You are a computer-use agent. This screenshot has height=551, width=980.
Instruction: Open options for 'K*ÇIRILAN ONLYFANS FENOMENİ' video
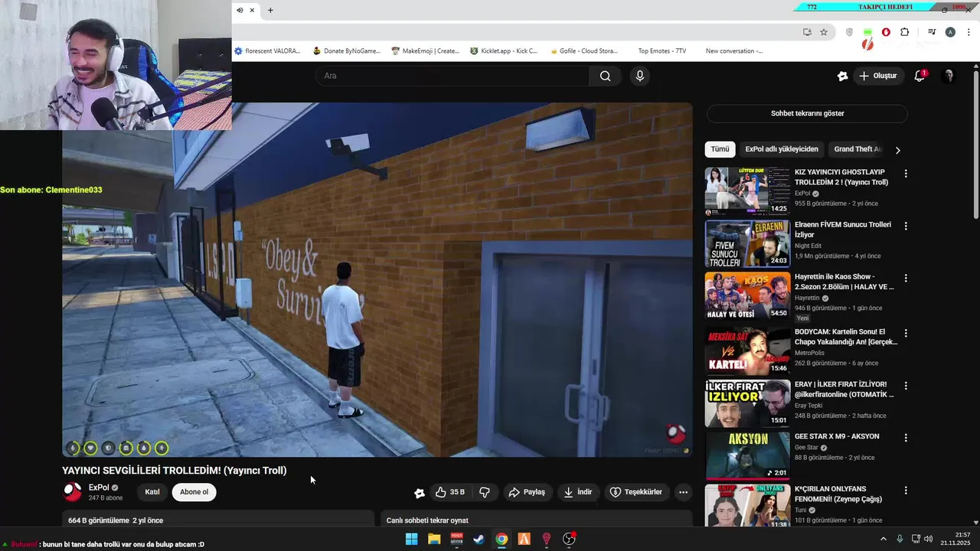(x=906, y=490)
